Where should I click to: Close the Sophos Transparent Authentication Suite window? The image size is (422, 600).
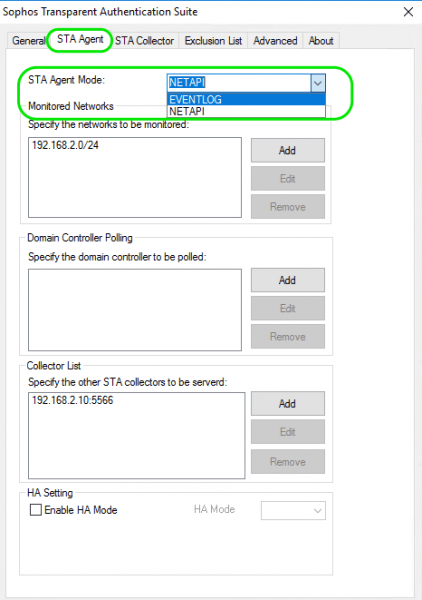408,12
